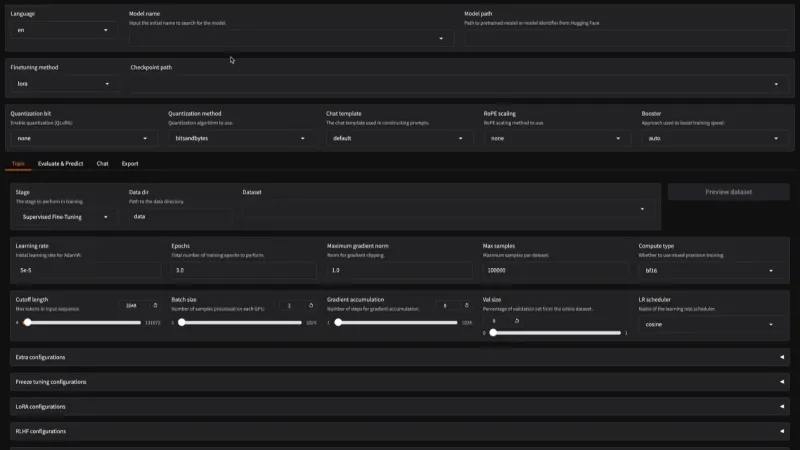Screen dimensions: 800x450
Task: Reset the Val size slider value
Action: [x=516, y=320]
